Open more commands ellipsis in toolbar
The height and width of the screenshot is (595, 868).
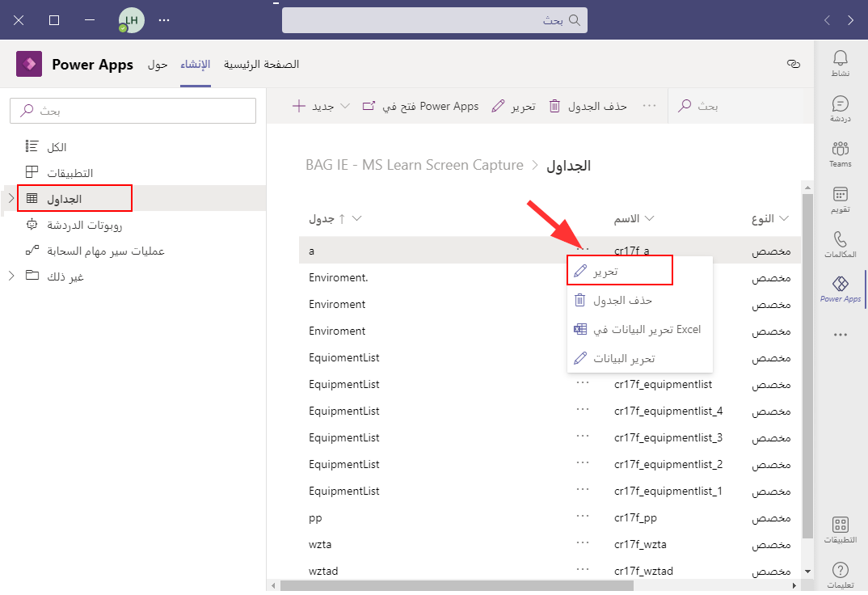649,106
